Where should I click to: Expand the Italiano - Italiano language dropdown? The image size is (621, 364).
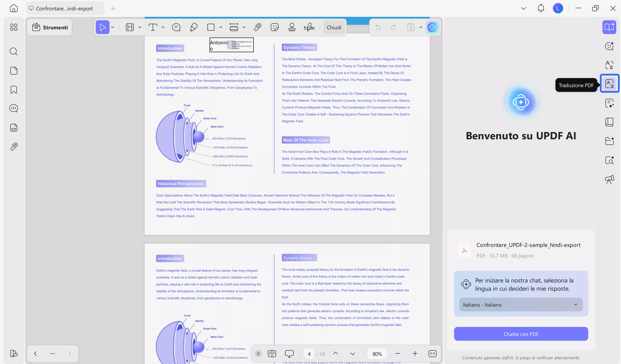[x=521, y=305]
